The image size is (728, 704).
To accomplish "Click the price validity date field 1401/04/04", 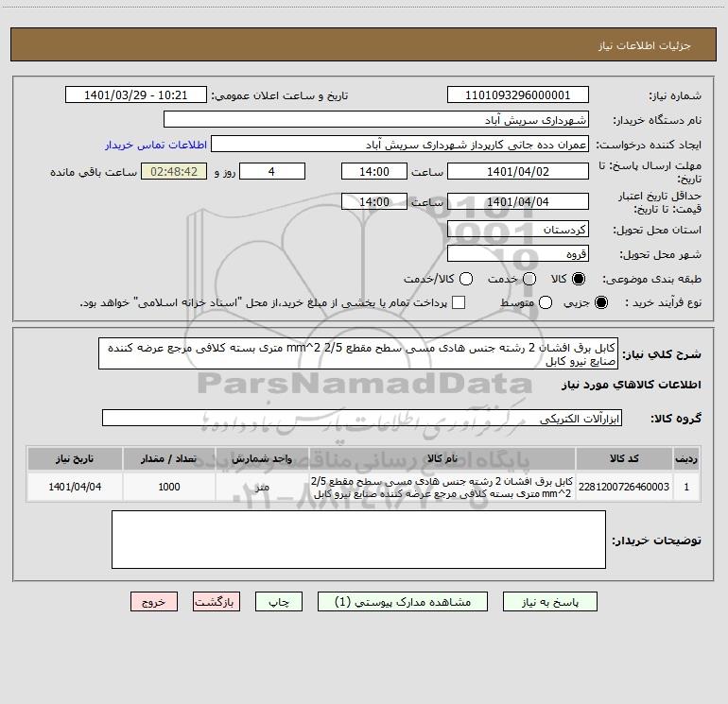I will click(x=518, y=202).
